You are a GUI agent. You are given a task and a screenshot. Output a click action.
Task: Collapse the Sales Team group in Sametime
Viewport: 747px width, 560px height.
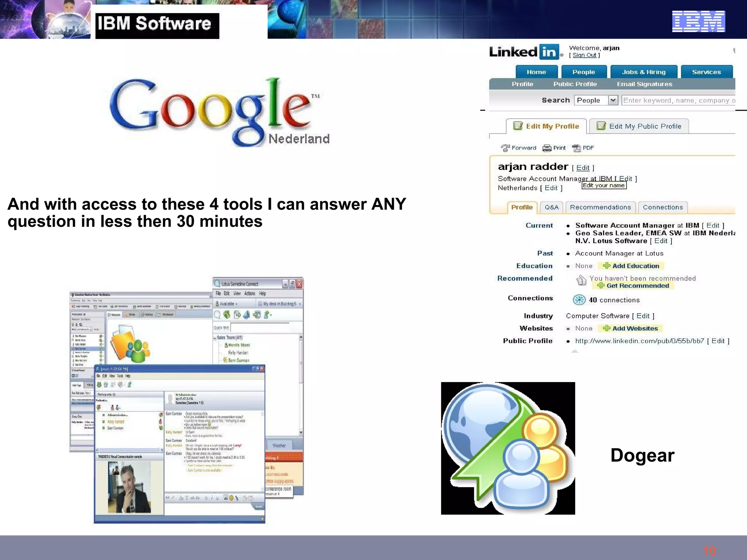pyautogui.click(x=215, y=338)
